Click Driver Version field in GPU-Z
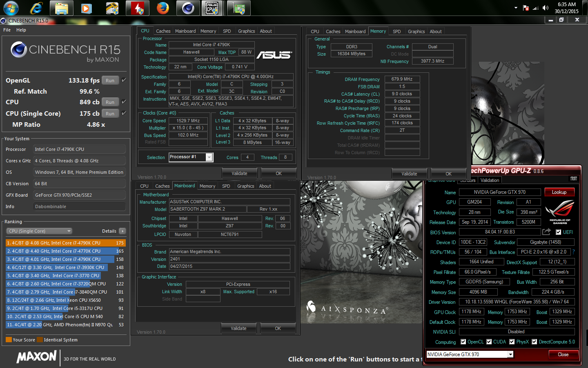The image size is (588, 368). click(517, 302)
